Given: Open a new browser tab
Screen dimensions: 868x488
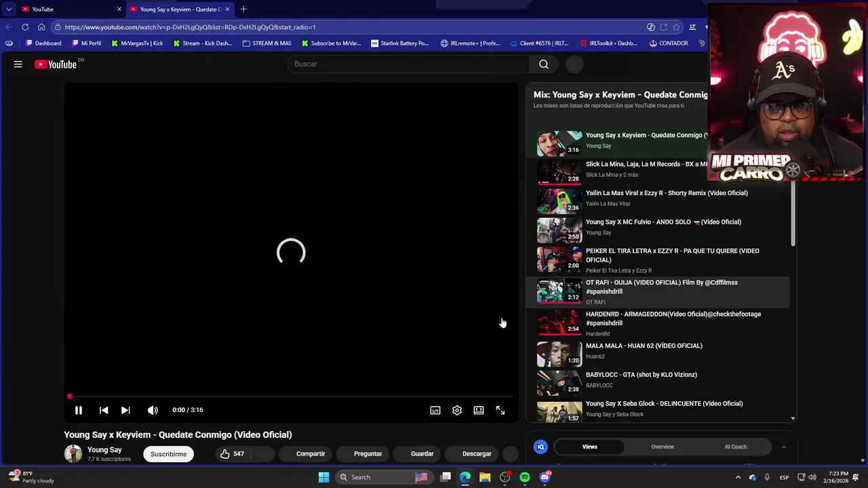Looking at the screenshot, I should click(x=243, y=9).
